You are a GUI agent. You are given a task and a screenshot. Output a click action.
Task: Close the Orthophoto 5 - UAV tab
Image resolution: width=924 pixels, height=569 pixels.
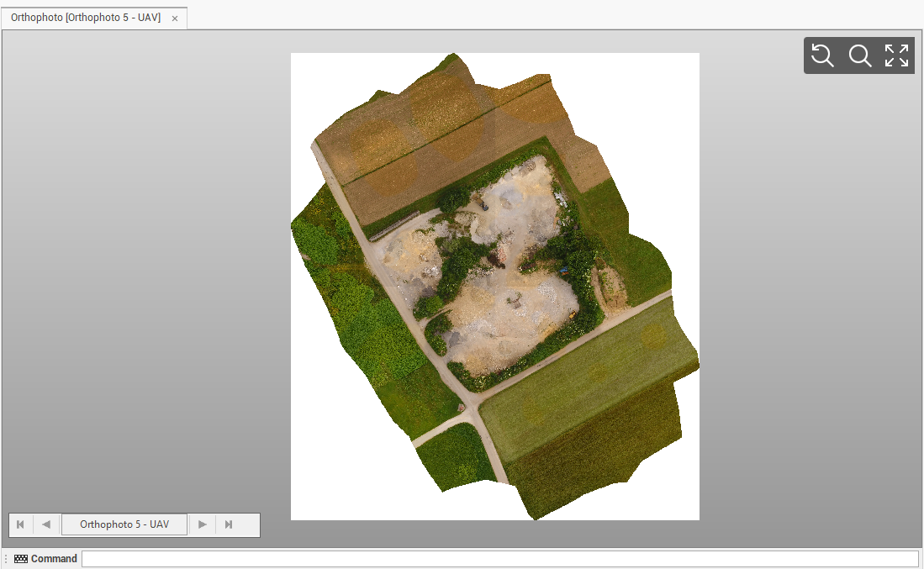click(x=175, y=18)
